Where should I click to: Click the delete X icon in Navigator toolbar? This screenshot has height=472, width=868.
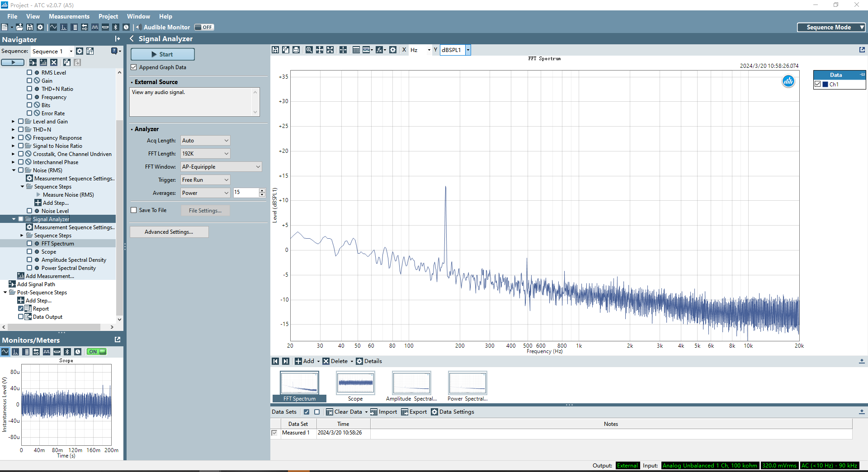54,62
